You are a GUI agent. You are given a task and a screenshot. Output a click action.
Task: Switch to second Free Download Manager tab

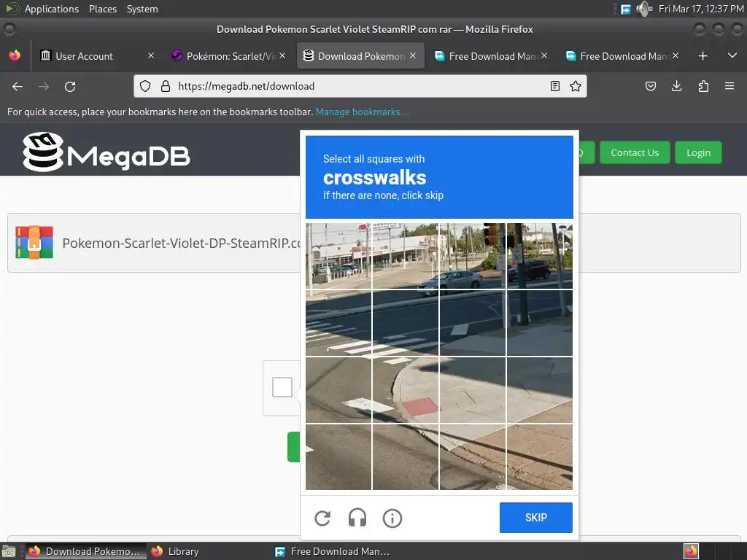coord(623,55)
